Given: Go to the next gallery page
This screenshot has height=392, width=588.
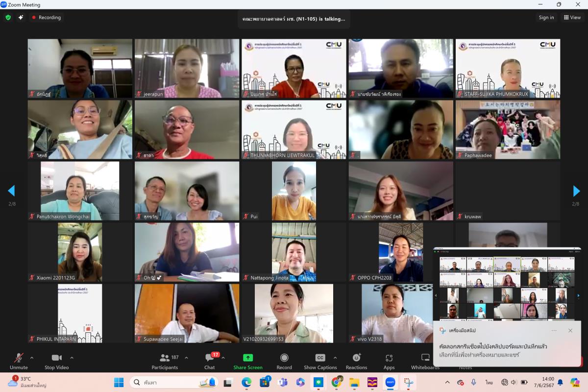Looking at the screenshot, I should (x=576, y=191).
